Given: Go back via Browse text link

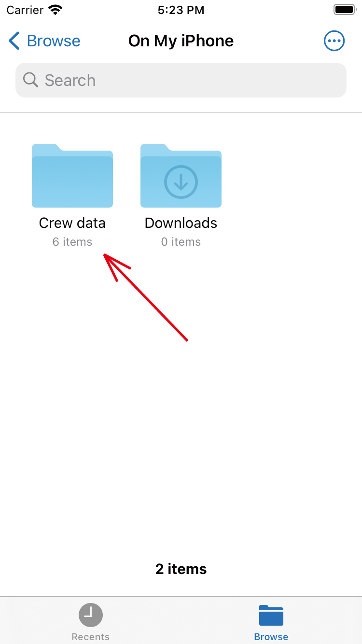Looking at the screenshot, I should tap(54, 41).
